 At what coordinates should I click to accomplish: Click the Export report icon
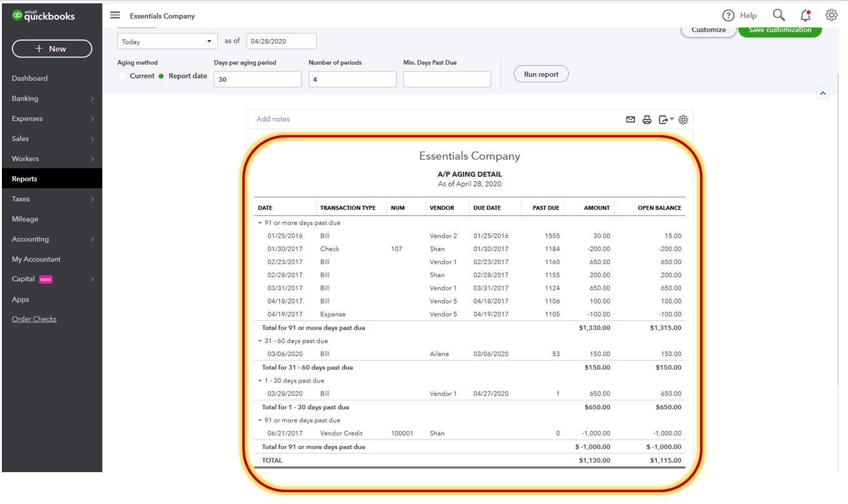coord(664,119)
